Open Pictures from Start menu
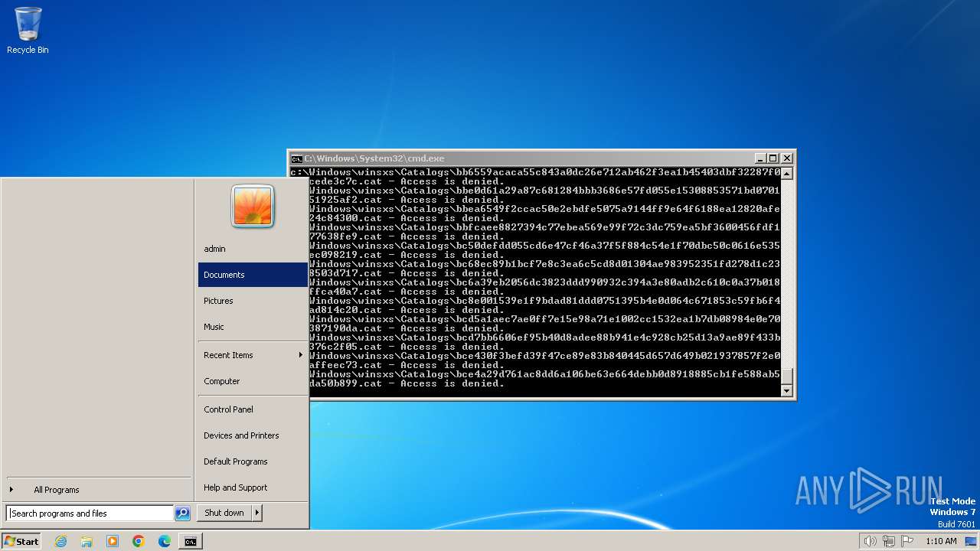The image size is (980, 551). point(253,301)
